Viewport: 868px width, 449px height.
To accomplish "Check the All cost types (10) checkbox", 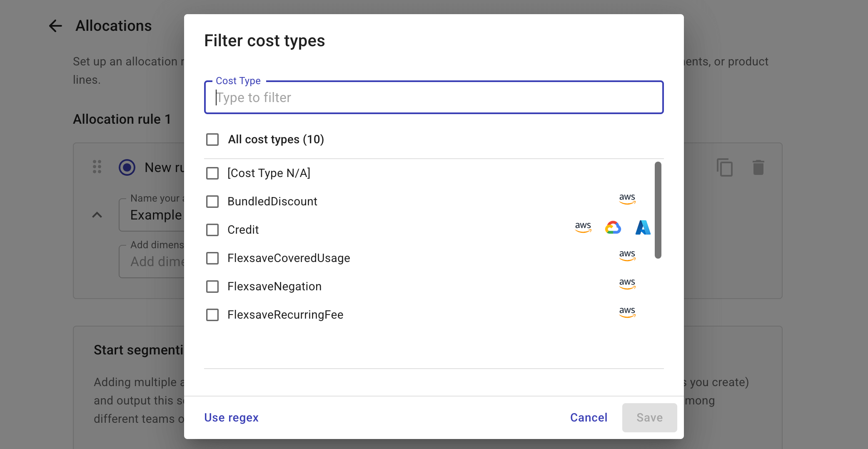I will (212, 140).
